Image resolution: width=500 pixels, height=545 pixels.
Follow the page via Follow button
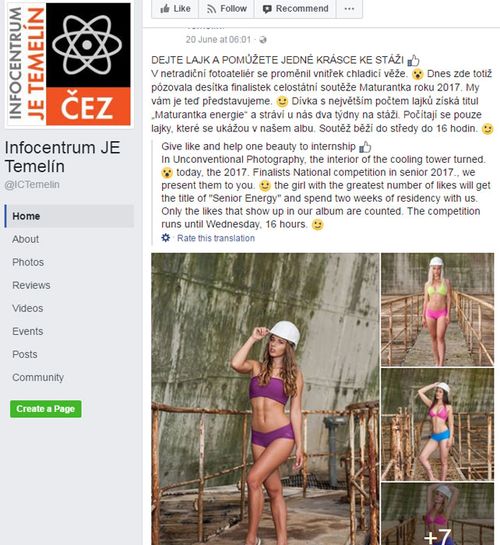coord(226,9)
